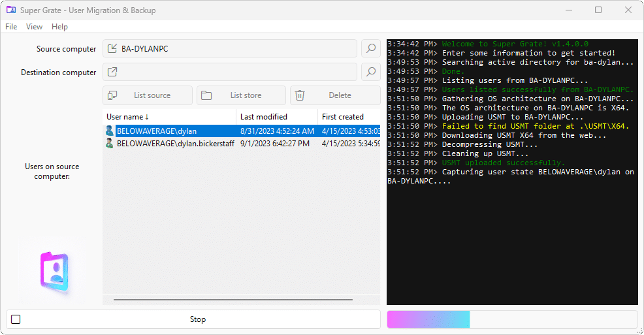Click the folder icon on List store

(206, 95)
